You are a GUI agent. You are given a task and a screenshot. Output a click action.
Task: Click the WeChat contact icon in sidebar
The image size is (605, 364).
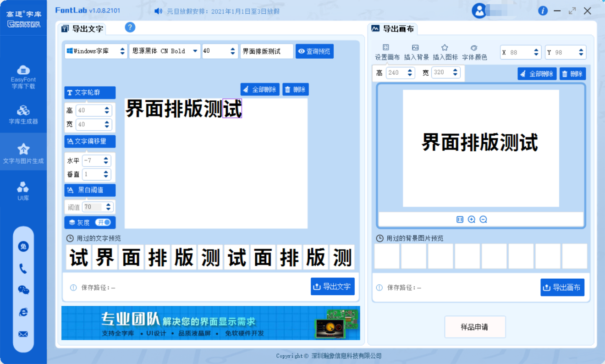coord(23,290)
